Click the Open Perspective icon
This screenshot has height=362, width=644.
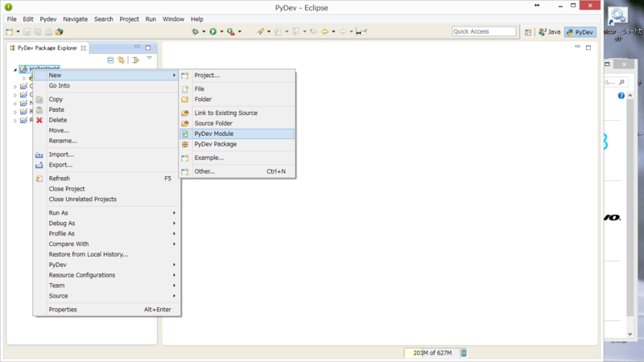[x=528, y=32]
